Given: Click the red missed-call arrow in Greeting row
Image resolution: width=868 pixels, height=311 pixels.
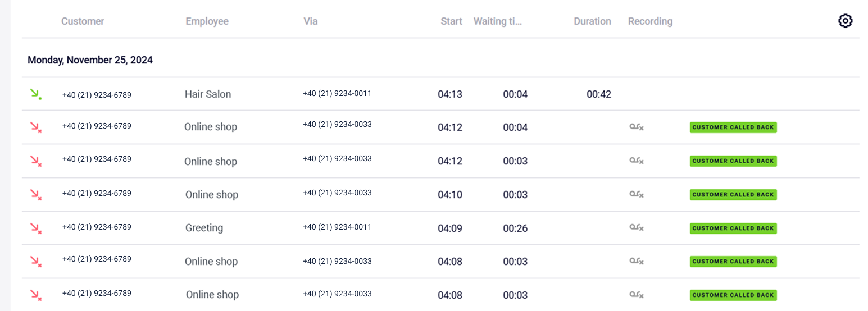Looking at the screenshot, I should coord(35,228).
